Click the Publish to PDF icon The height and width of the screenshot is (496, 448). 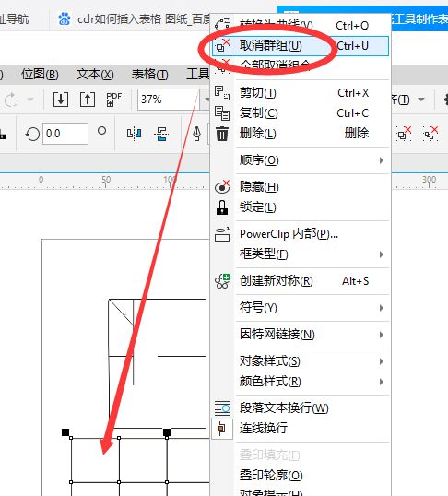tap(113, 100)
